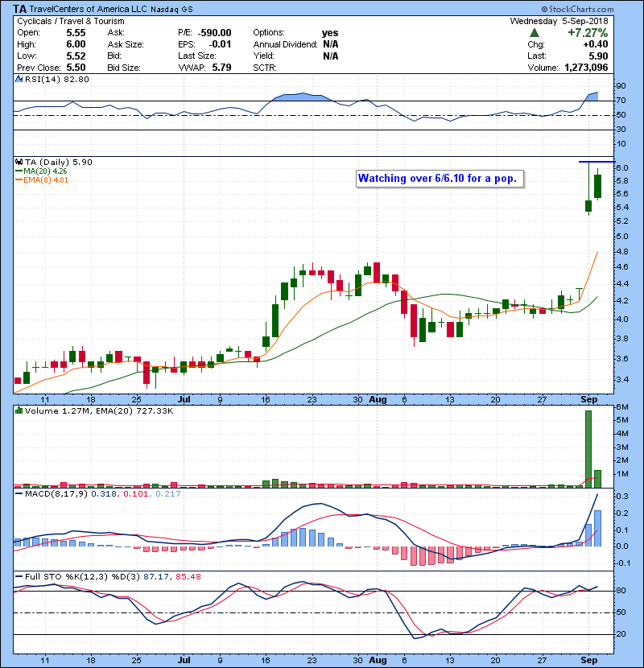Click the TA ticker symbol in header

tap(19, 9)
